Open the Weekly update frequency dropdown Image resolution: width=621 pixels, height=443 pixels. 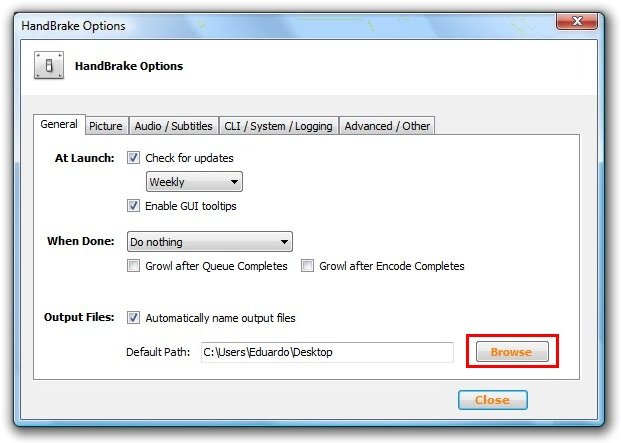tap(194, 182)
